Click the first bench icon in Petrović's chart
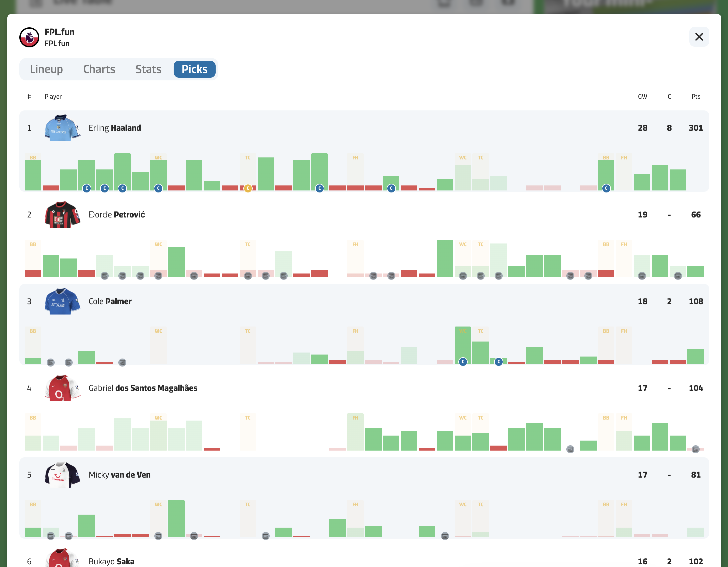The width and height of the screenshot is (728, 567). pos(105,276)
